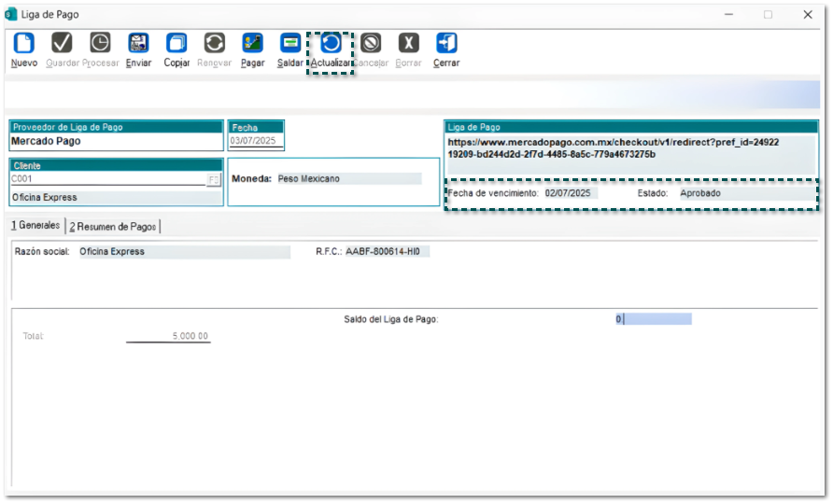
Task: Open client lookup F3 button
Action: pos(214,179)
